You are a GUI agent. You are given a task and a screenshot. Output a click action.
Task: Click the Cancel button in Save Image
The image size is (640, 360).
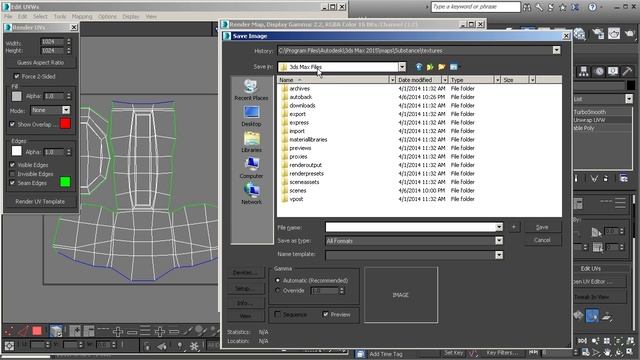click(x=542, y=240)
